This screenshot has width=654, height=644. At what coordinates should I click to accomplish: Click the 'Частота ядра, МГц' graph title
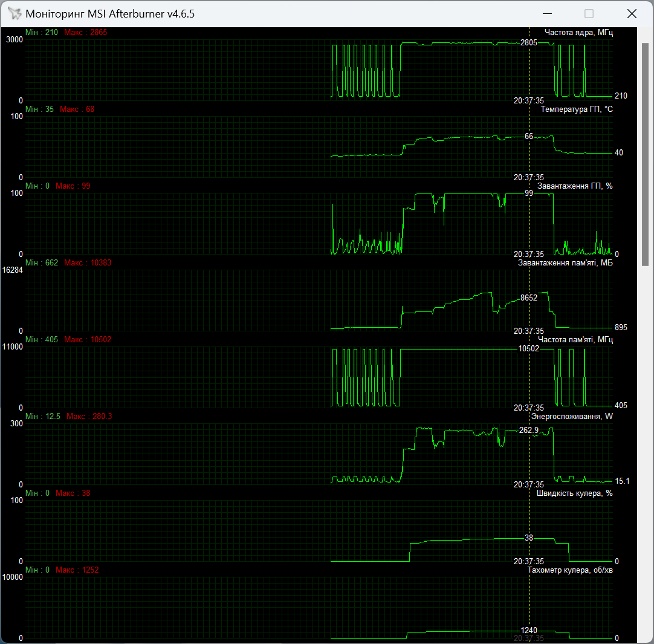pyautogui.click(x=578, y=33)
